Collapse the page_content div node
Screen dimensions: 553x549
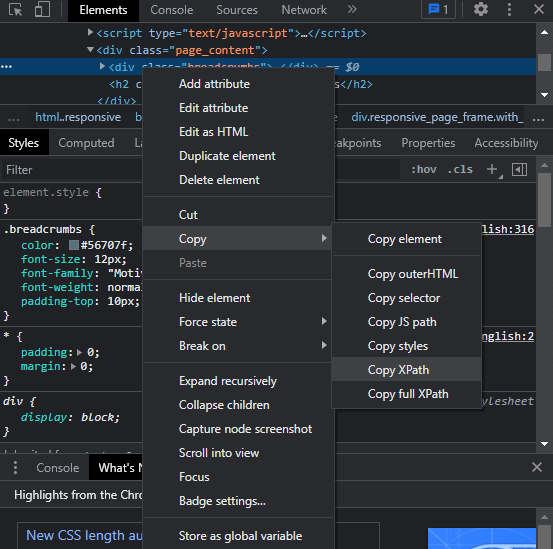pyautogui.click(x=90, y=50)
